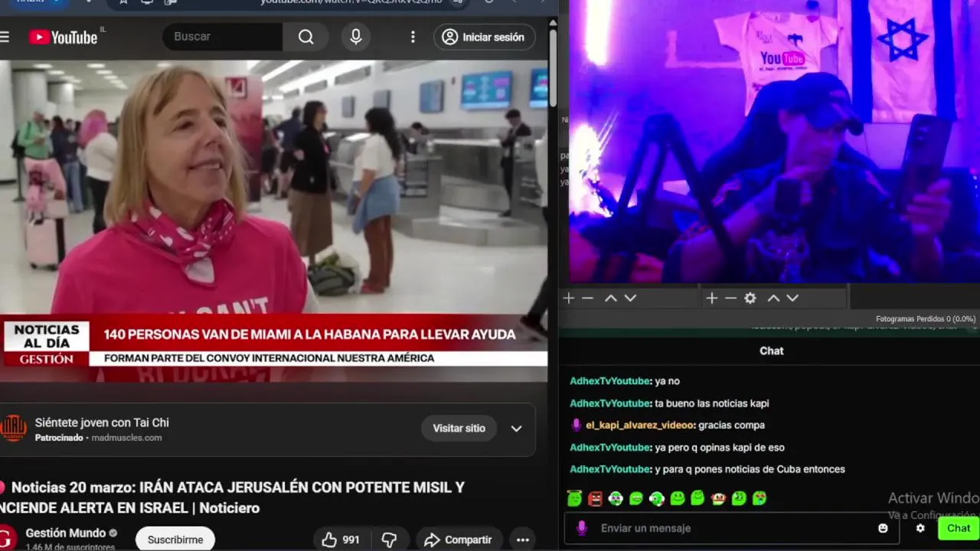
Task: Click the playing news video
Action: (x=273, y=221)
